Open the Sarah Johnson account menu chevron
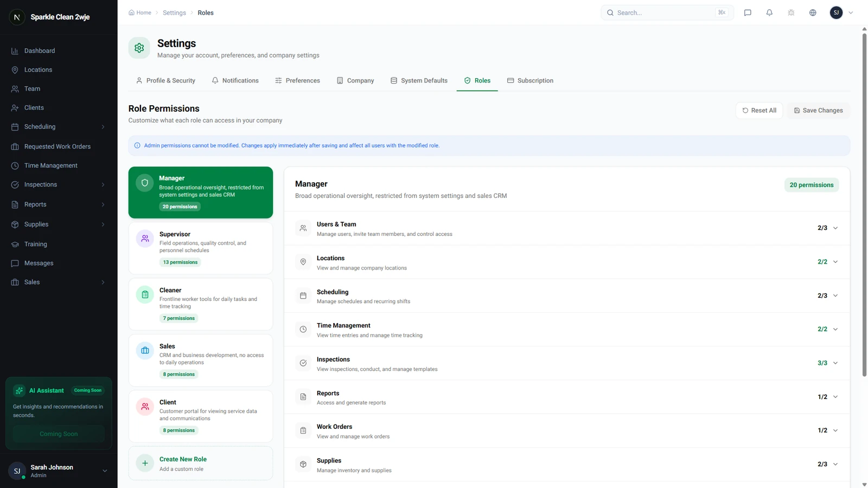The image size is (868, 488). click(105, 471)
